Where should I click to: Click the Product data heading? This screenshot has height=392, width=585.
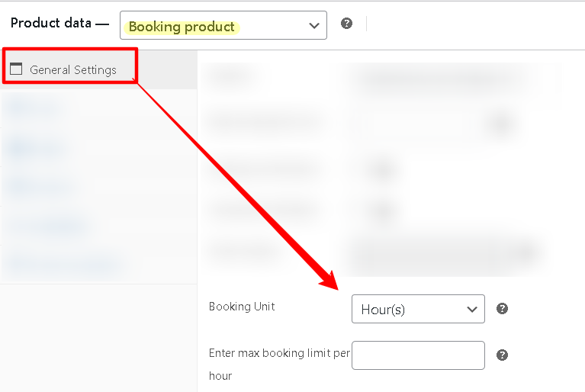point(51,23)
